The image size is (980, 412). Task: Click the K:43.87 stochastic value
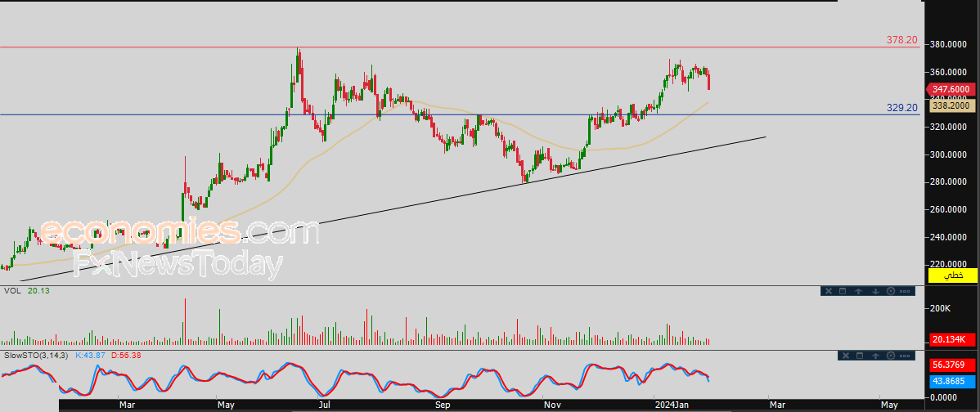92,356
